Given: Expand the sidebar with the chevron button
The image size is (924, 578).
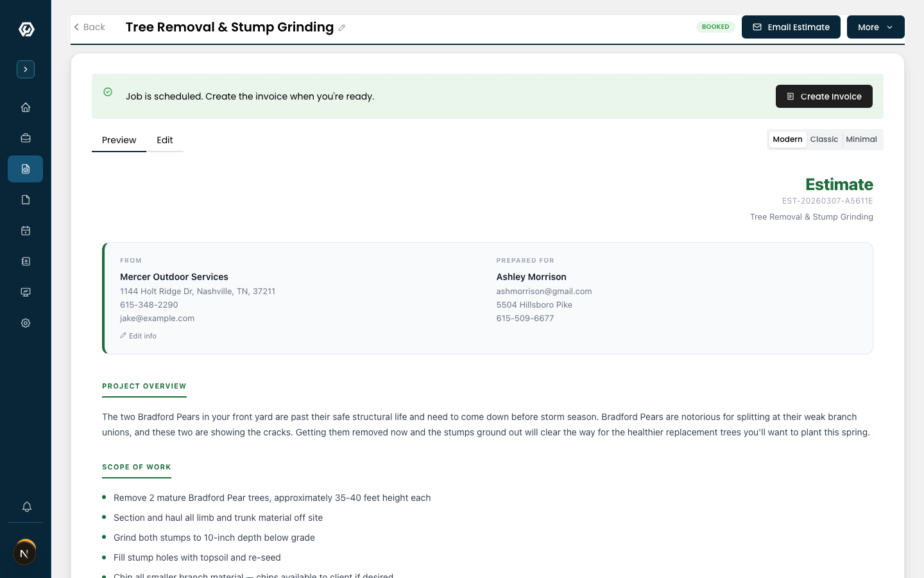Looking at the screenshot, I should tap(26, 69).
